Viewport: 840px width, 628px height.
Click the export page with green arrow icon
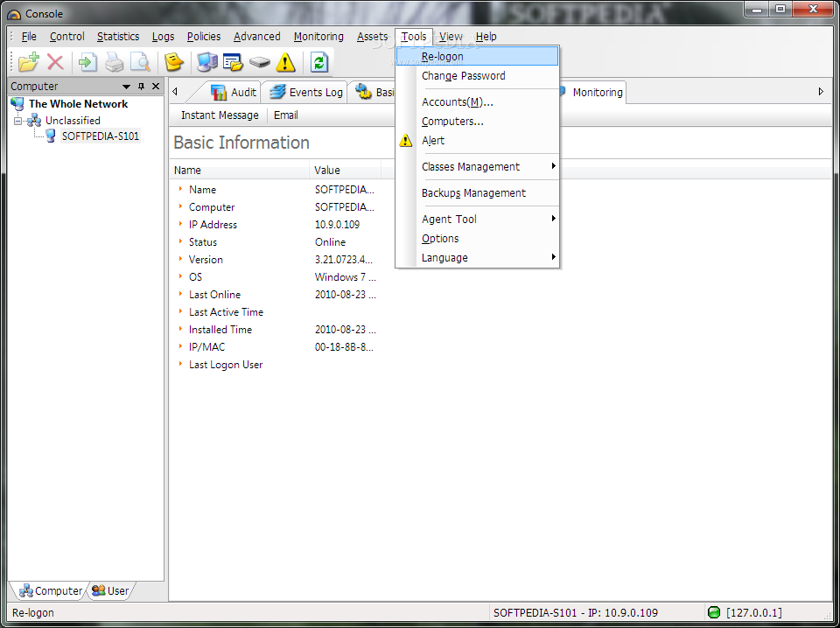pos(87,62)
